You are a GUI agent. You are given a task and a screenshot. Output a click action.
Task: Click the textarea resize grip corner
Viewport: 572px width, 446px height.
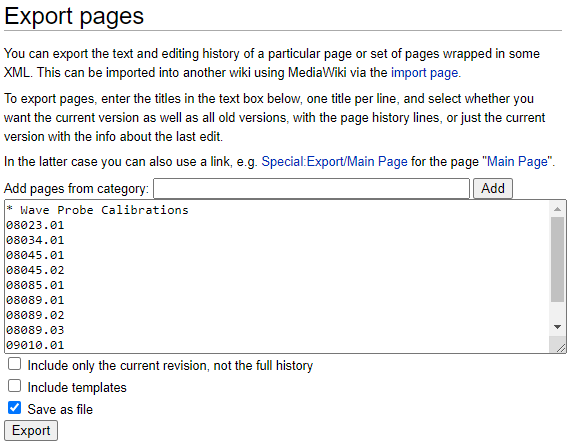click(x=560, y=348)
